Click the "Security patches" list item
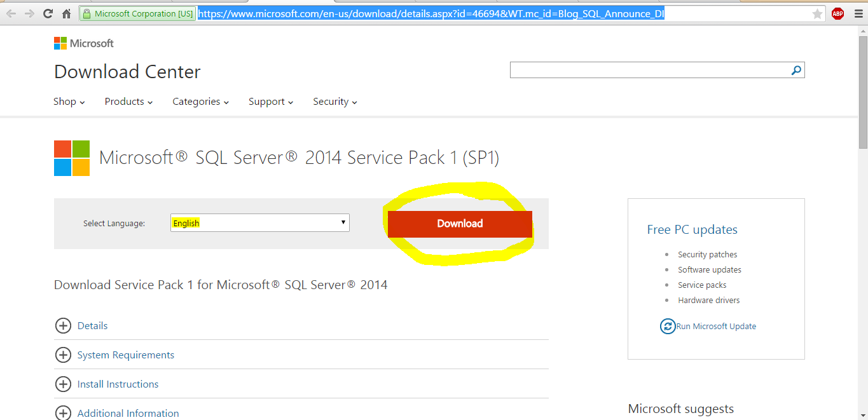The width and height of the screenshot is (868, 420). [707, 255]
